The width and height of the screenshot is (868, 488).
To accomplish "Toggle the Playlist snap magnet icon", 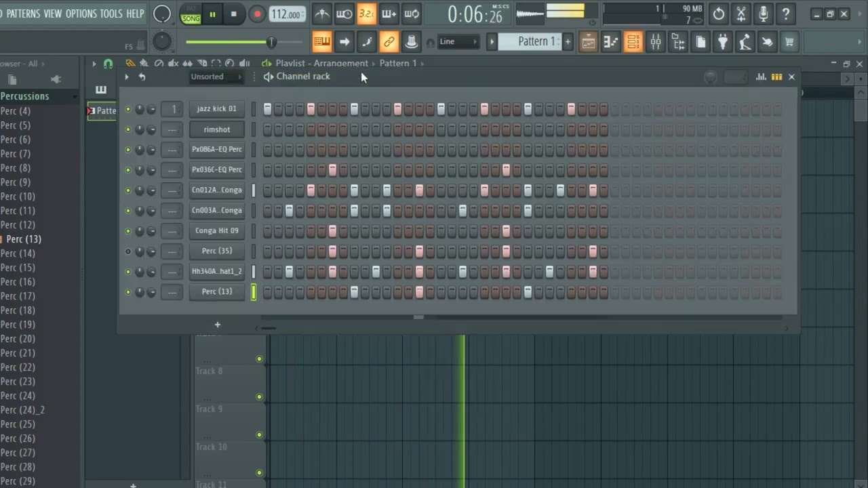I will [x=108, y=64].
